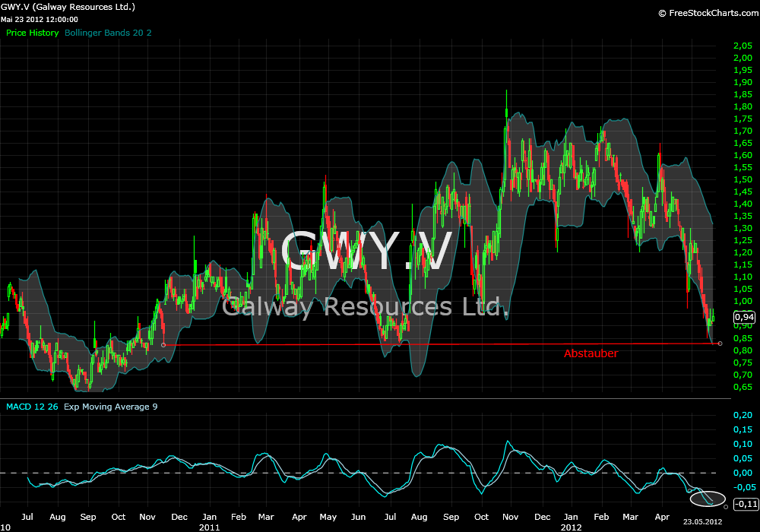The height and width of the screenshot is (532, 760).
Task: Click the small circle handle beside MACD ellipse
Action: 726,507
